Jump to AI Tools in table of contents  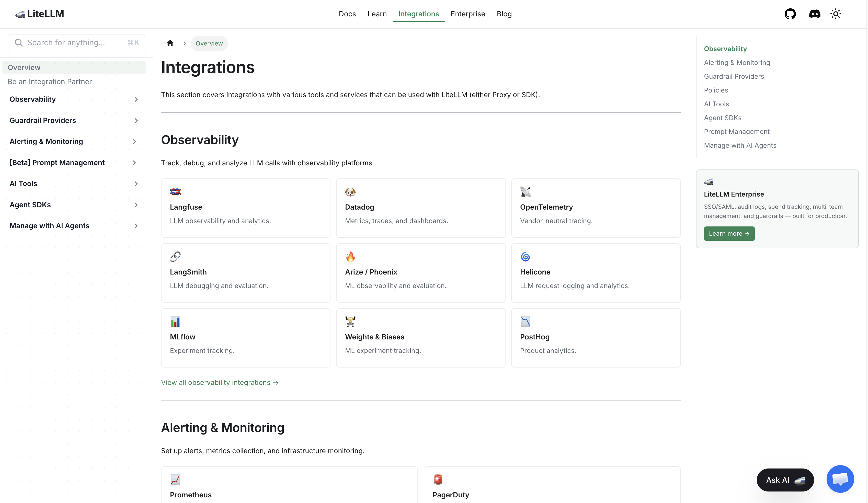[716, 104]
